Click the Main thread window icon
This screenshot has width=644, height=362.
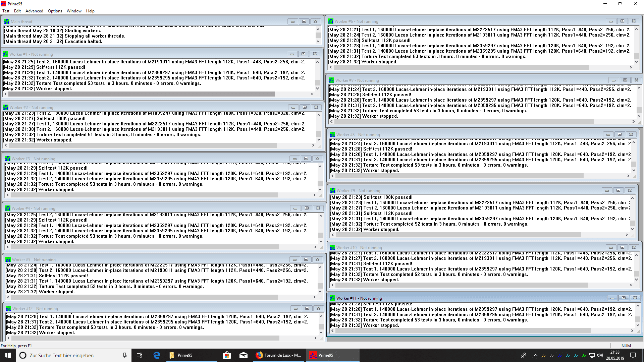[x=7, y=21]
